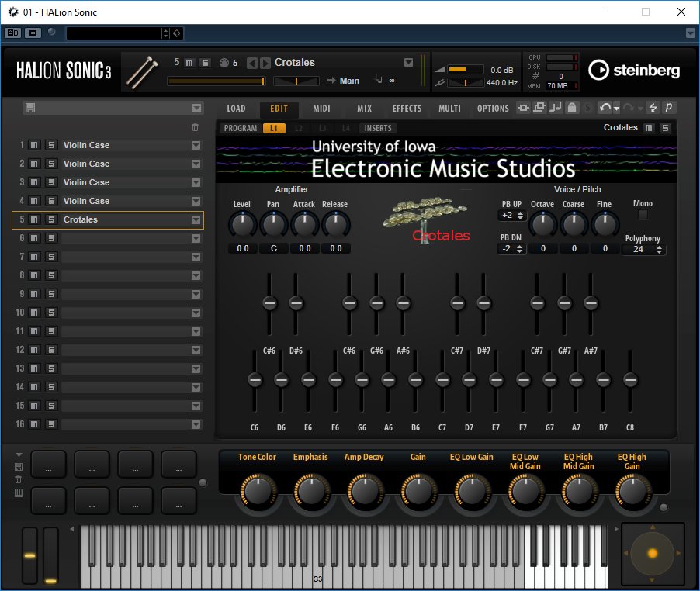Switch to the MULTI tab
The height and width of the screenshot is (591, 700).
[449, 109]
